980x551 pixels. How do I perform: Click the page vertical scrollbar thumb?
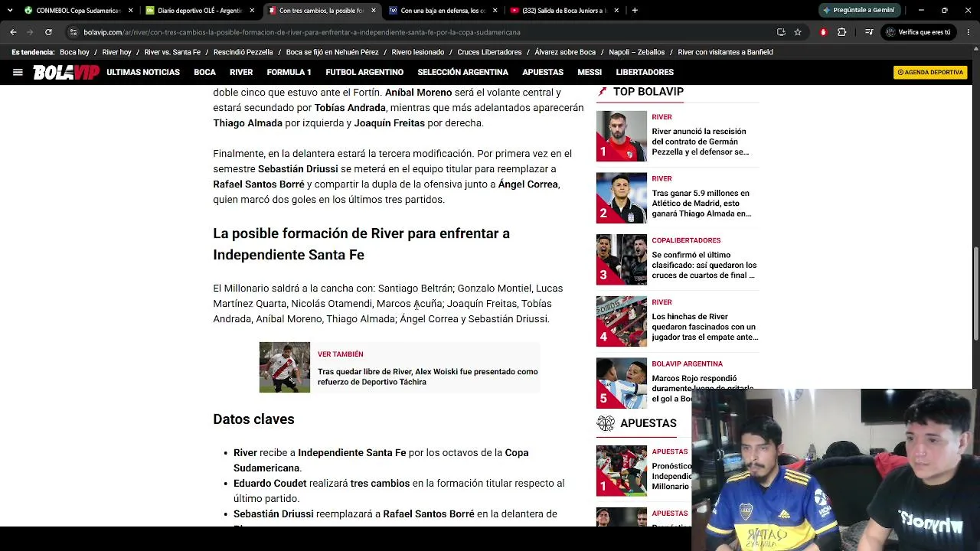click(x=975, y=294)
